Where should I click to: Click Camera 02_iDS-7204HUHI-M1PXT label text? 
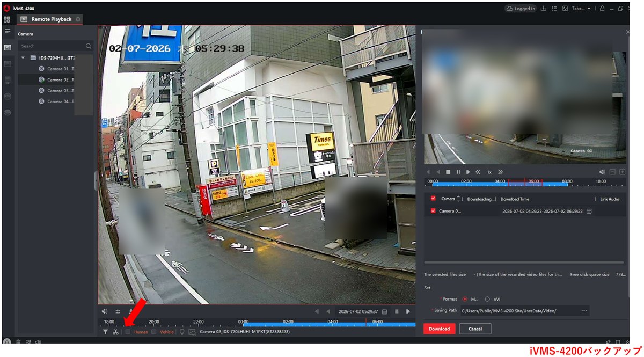[x=245, y=332]
